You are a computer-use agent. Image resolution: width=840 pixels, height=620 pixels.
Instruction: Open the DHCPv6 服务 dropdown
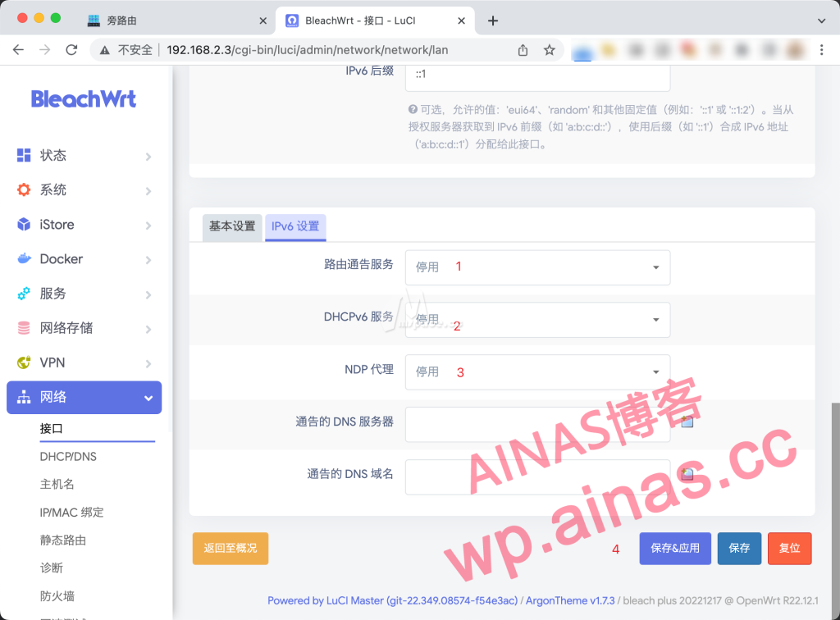click(537, 320)
